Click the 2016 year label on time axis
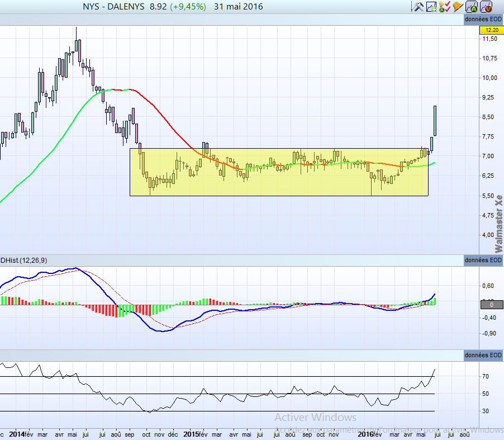Image resolution: width=504 pixels, height=440 pixels. click(365, 434)
